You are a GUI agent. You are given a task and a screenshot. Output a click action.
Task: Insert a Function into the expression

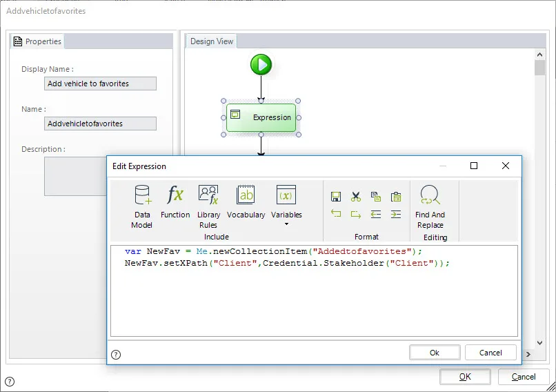coord(175,202)
